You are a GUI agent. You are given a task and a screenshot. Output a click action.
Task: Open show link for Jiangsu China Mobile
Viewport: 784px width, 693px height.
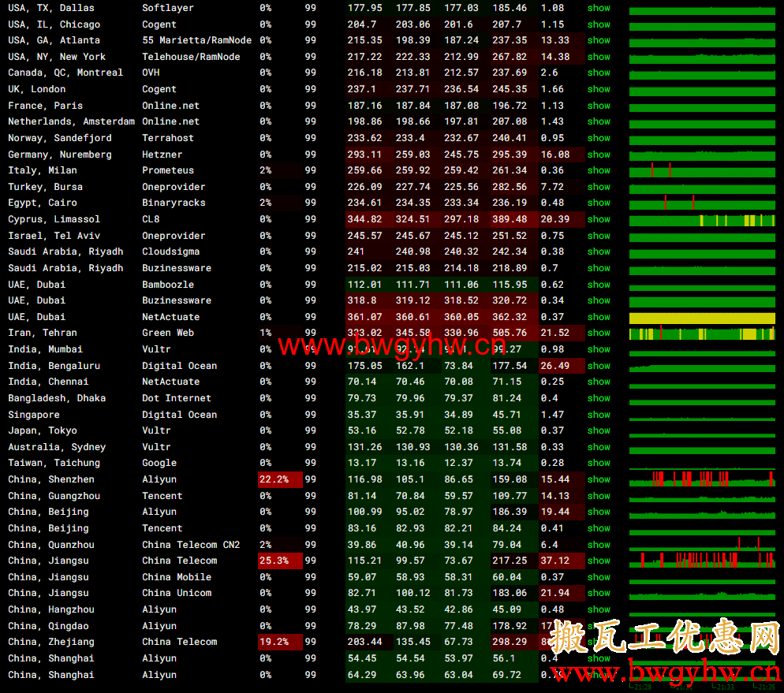pyautogui.click(x=599, y=578)
